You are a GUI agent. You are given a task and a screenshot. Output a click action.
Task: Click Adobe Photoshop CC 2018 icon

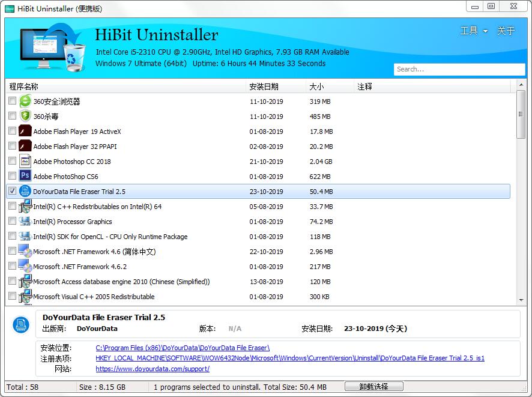[25, 161]
